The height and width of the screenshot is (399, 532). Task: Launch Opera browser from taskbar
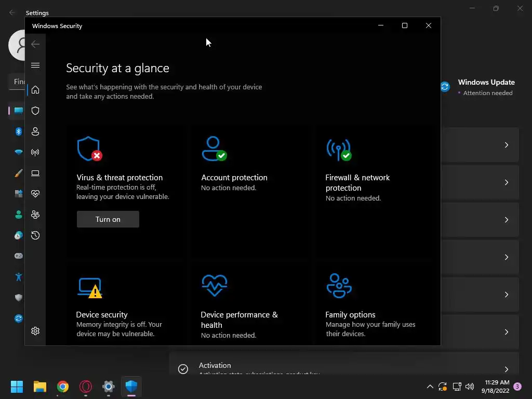(86, 387)
